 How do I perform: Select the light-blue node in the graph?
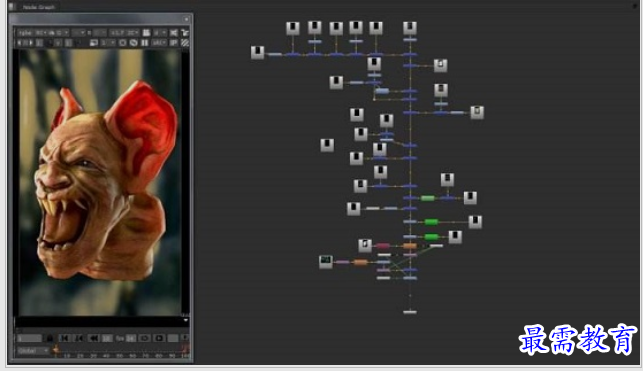pyautogui.click(x=382, y=91)
